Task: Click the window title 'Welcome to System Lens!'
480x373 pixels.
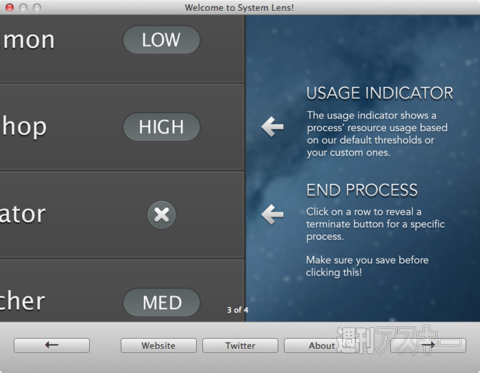Action: [239, 7]
